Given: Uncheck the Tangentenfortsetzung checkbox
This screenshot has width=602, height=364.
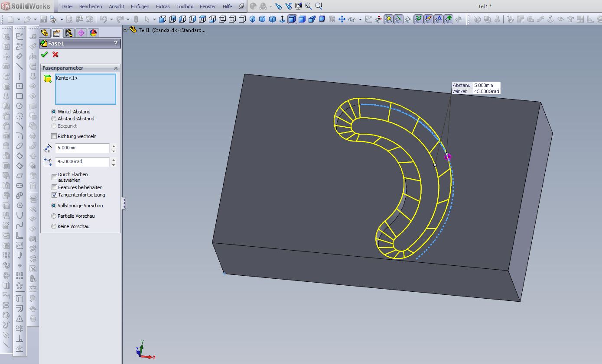Looking at the screenshot, I should click(x=54, y=195).
